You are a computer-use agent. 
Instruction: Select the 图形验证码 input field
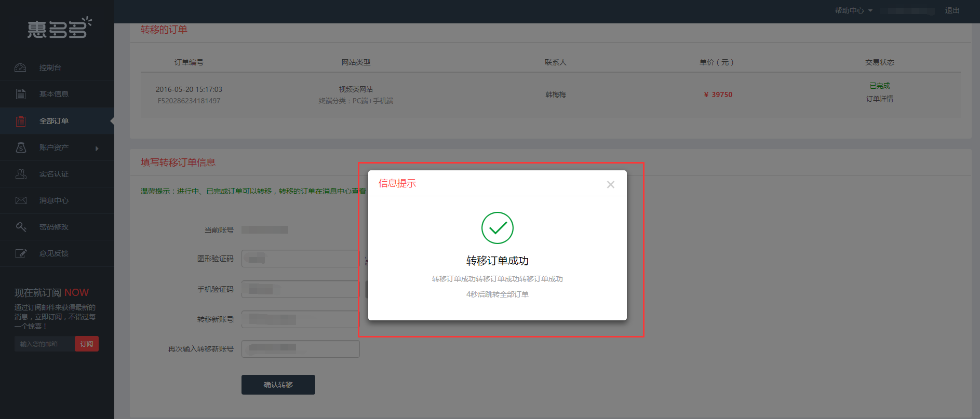click(x=300, y=259)
